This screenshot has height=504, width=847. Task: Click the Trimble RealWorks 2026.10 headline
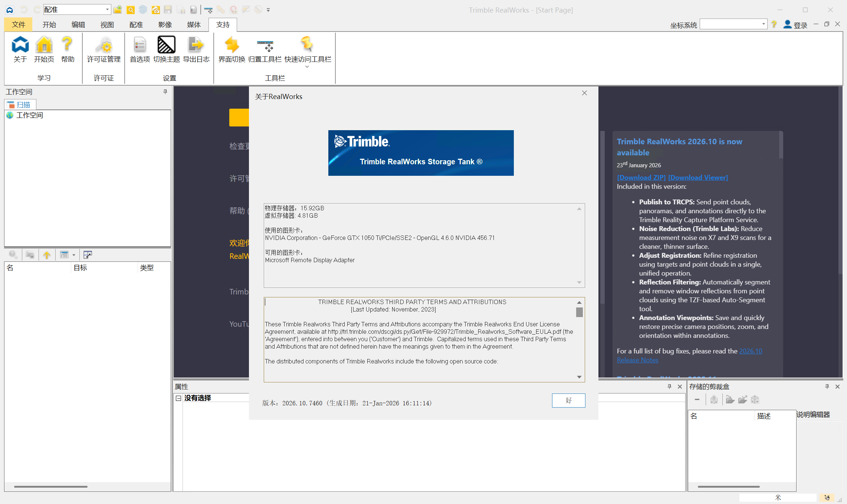click(679, 147)
